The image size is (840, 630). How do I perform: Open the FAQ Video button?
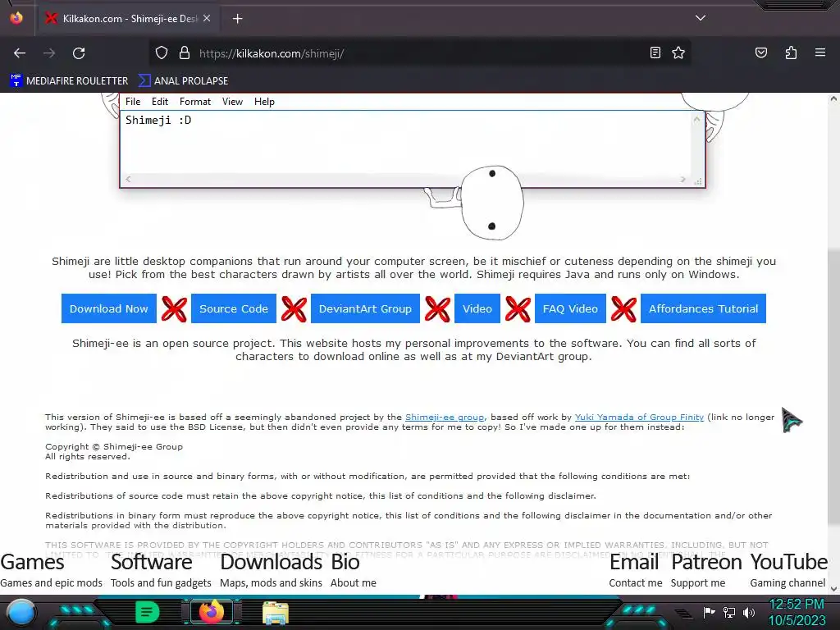pos(570,308)
